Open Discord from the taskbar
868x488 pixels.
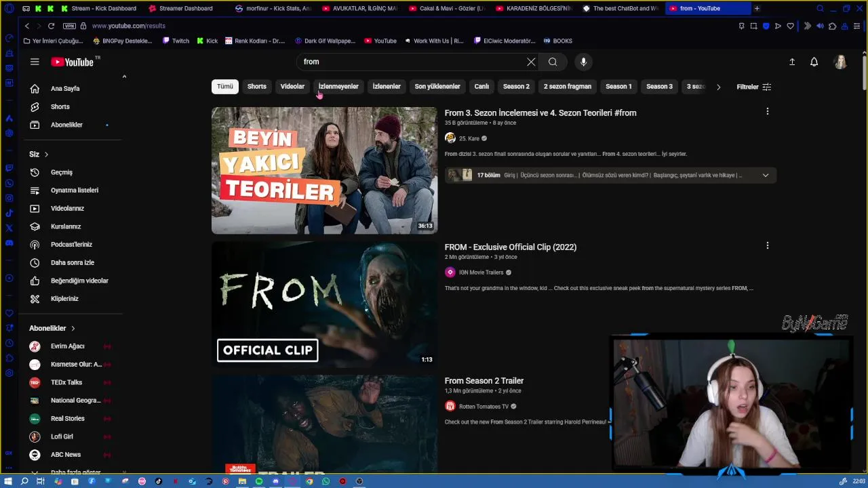[275, 481]
